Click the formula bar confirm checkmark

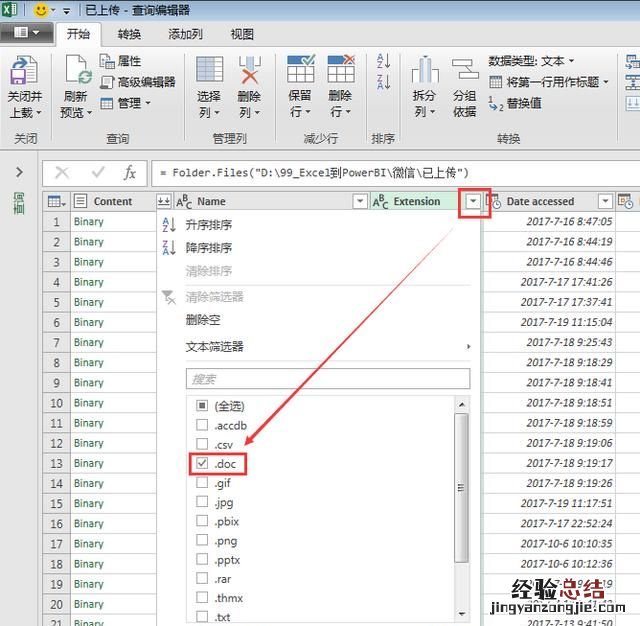98,172
